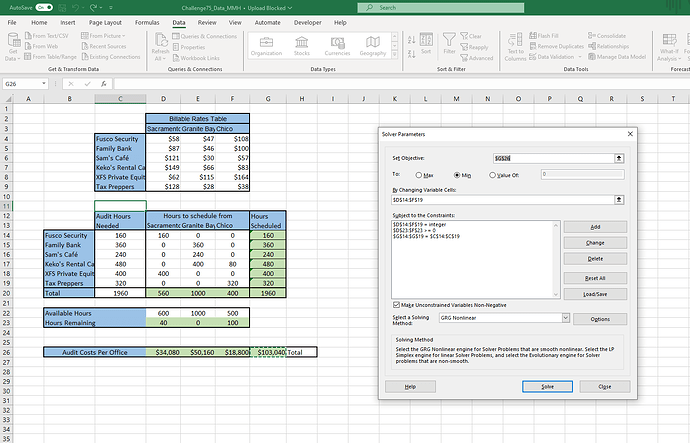This screenshot has width=690, height=443.
Task: Switch to the Formulas tab
Action: [x=147, y=22]
